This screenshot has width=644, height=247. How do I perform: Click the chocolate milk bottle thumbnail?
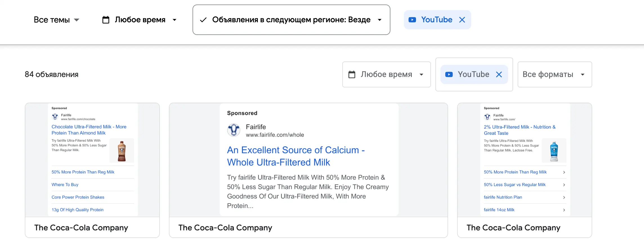tap(122, 150)
